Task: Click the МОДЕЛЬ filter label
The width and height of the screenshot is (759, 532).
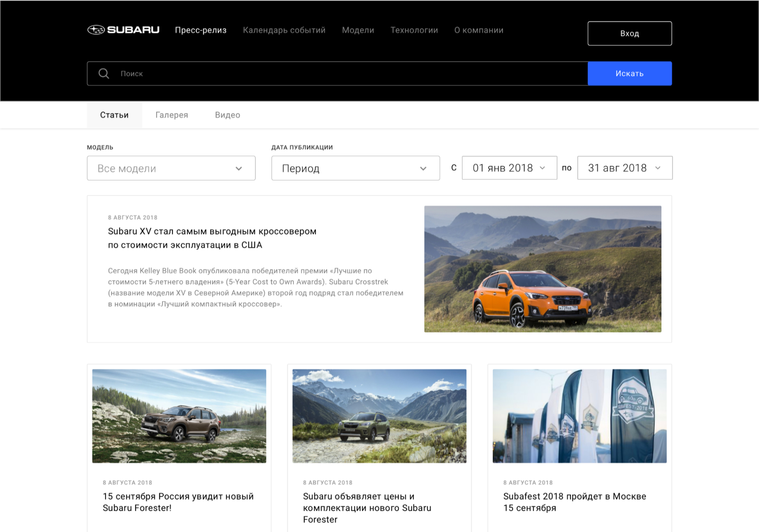Action: (x=100, y=147)
